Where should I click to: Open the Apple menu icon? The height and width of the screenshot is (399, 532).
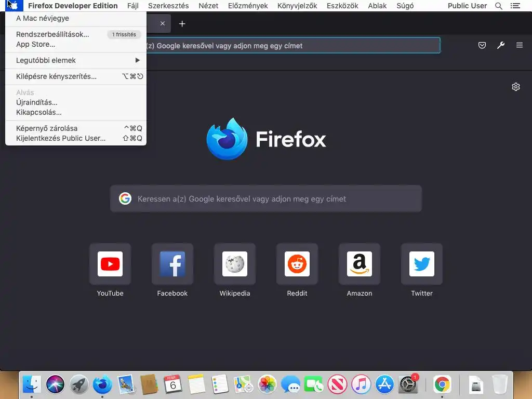[14, 5]
